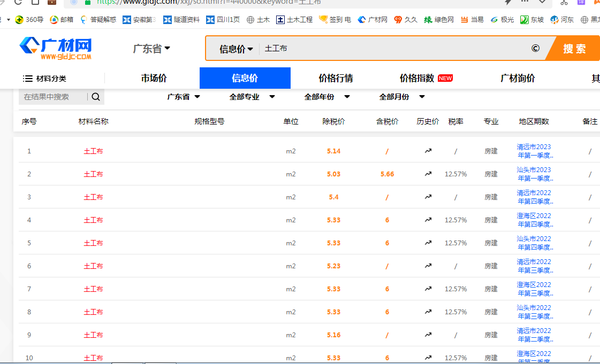Select the 信息价 navigation tab

pos(245,78)
